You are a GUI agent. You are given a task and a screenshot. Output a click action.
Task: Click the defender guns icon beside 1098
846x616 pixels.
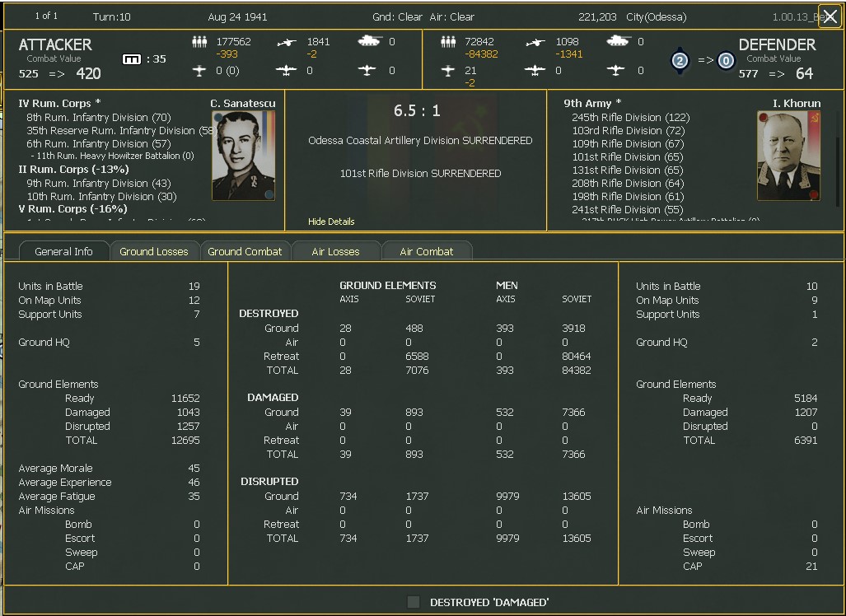(x=535, y=42)
